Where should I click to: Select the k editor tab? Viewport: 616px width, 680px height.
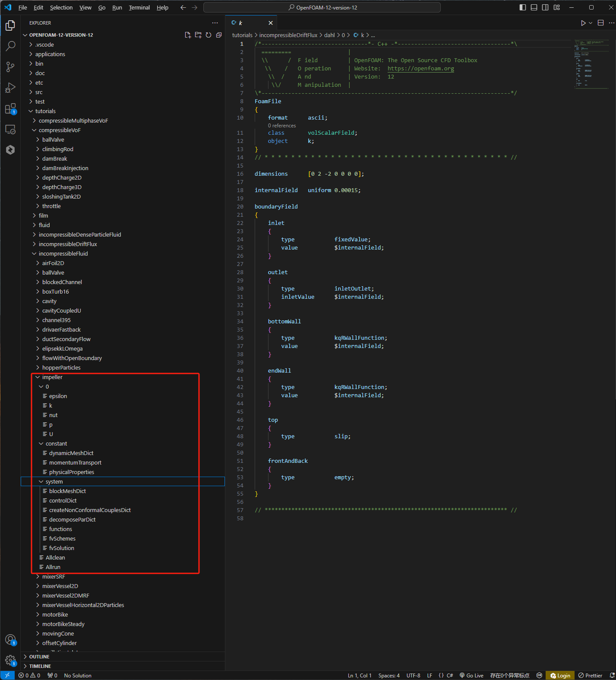click(251, 23)
